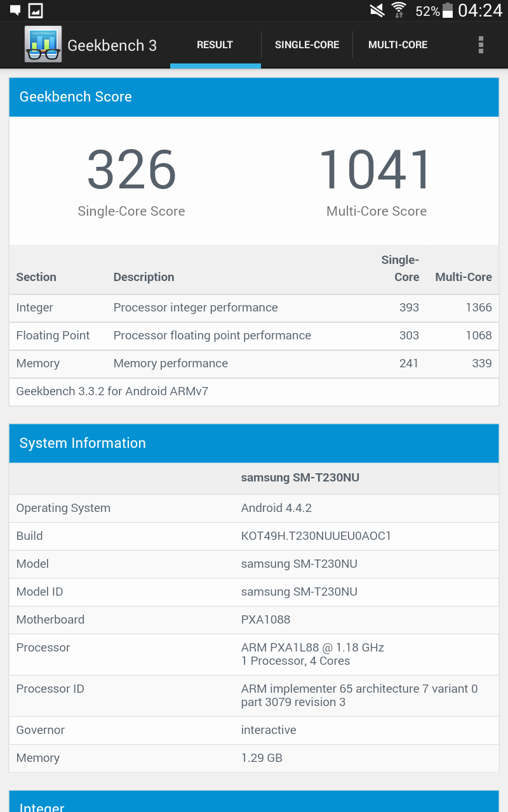Image resolution: width=508 pixels, height=812 pixels.
Task: Select the Section column header
Action: [x=36, y=277]
